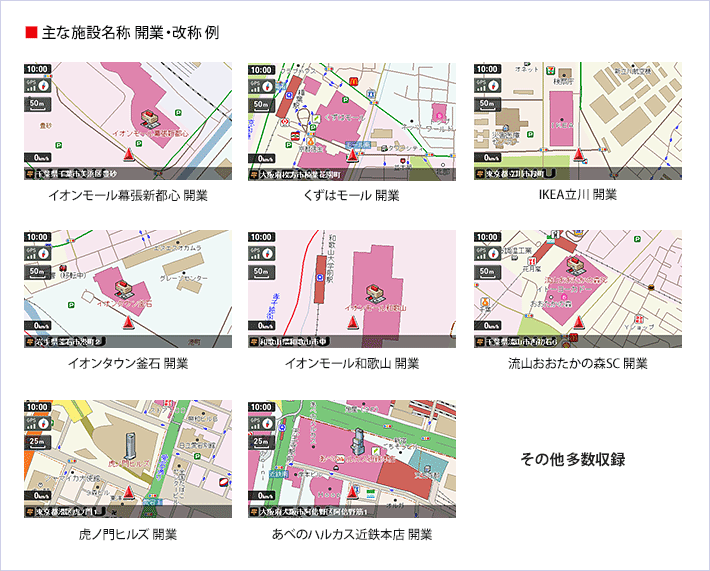Click the text その他多数収録

[573, 459]
